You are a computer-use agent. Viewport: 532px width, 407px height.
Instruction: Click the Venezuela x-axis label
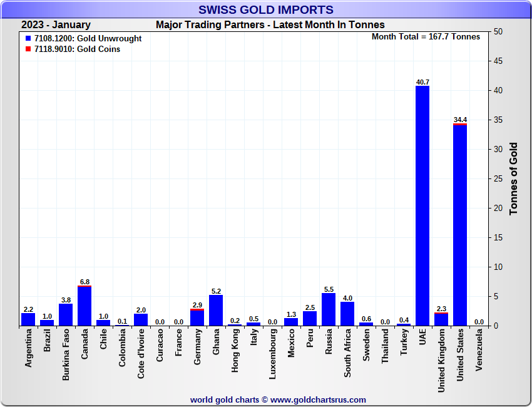(x=479, y=354)
